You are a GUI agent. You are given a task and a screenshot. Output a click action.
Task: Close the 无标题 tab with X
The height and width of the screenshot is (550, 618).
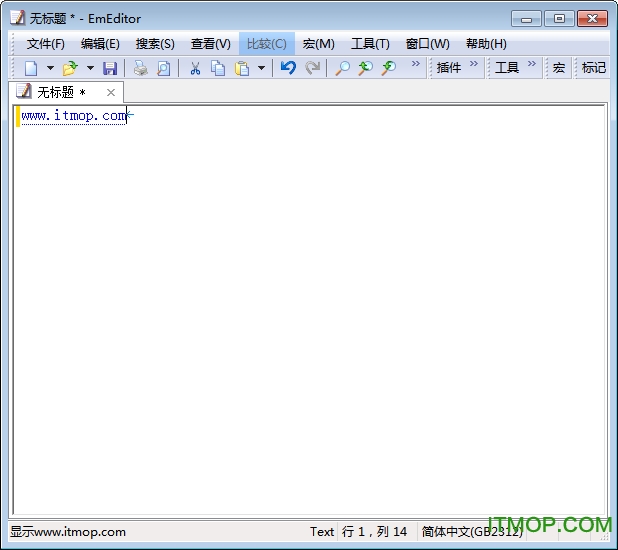(111, 93)
